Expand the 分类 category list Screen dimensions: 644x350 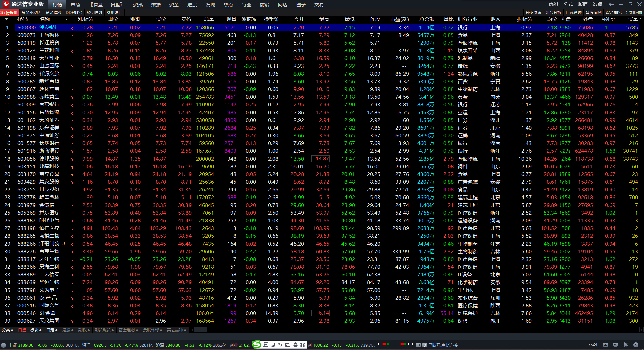[8, 330]
